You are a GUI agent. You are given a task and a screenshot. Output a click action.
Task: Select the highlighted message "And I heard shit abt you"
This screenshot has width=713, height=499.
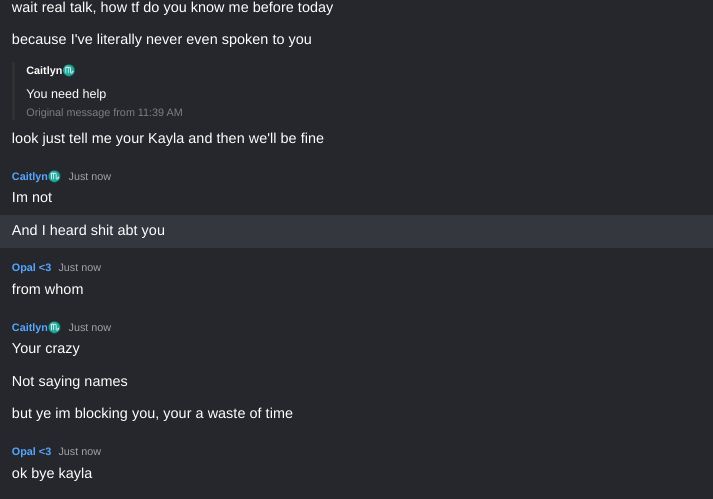click(x=88, y=230)
